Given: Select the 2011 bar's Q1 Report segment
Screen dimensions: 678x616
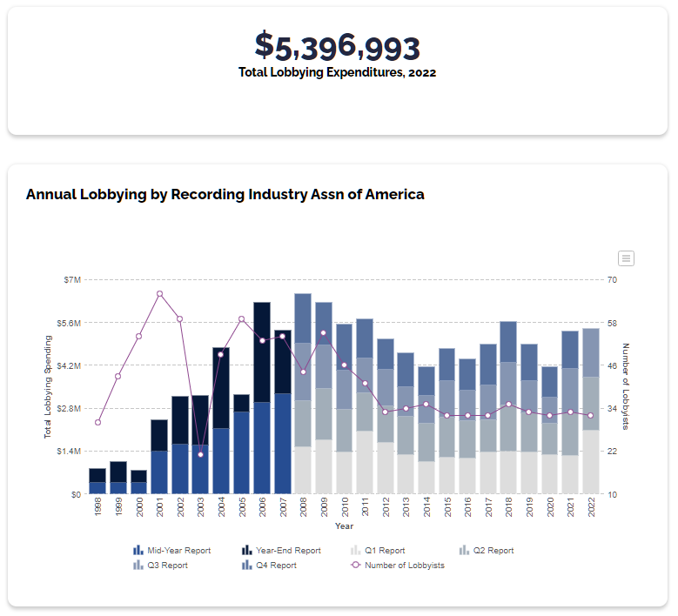Looking at the screenshot, I should pos(365,462).
